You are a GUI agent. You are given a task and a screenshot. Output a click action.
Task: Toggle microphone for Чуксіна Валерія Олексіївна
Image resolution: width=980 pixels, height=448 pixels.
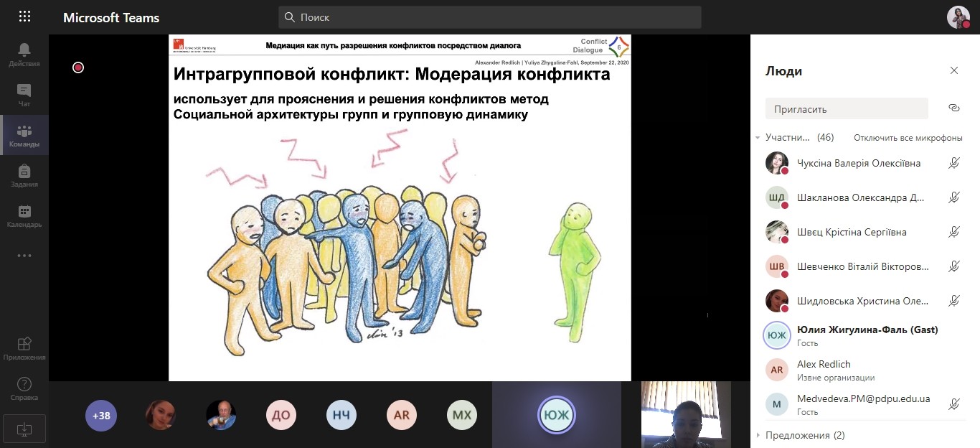(x=954, y=163)
